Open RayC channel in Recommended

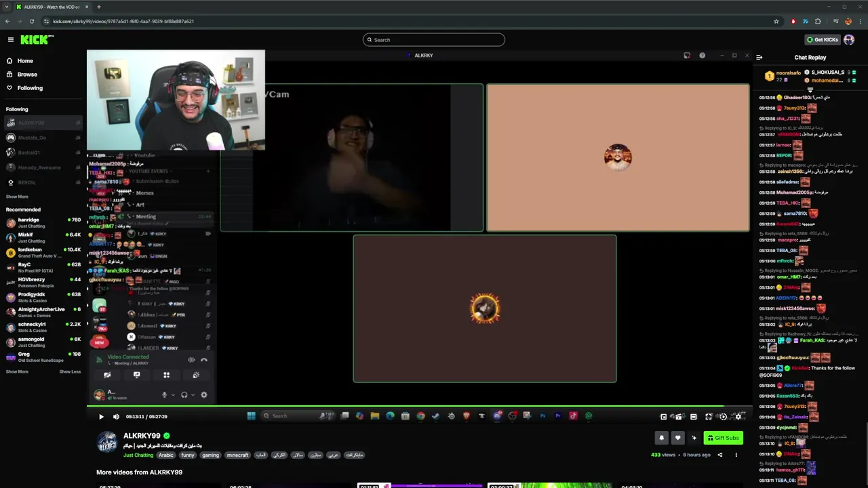(43, 268)
